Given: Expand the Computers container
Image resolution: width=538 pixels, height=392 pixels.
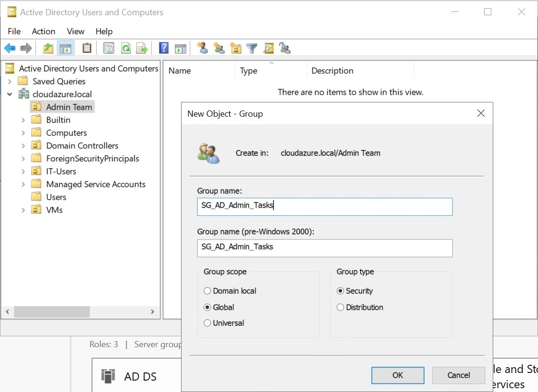Looking at the screenshot, I should [23, 133].
